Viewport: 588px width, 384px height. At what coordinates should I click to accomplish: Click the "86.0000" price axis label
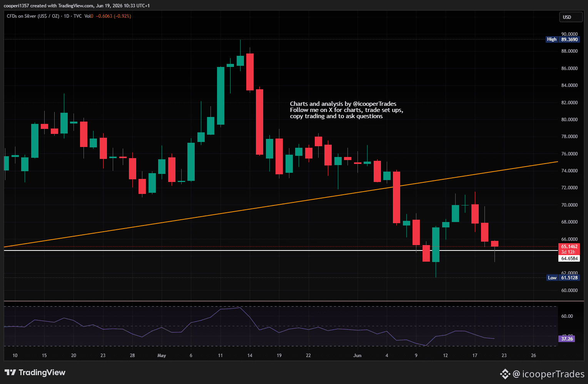pos(570,68)
